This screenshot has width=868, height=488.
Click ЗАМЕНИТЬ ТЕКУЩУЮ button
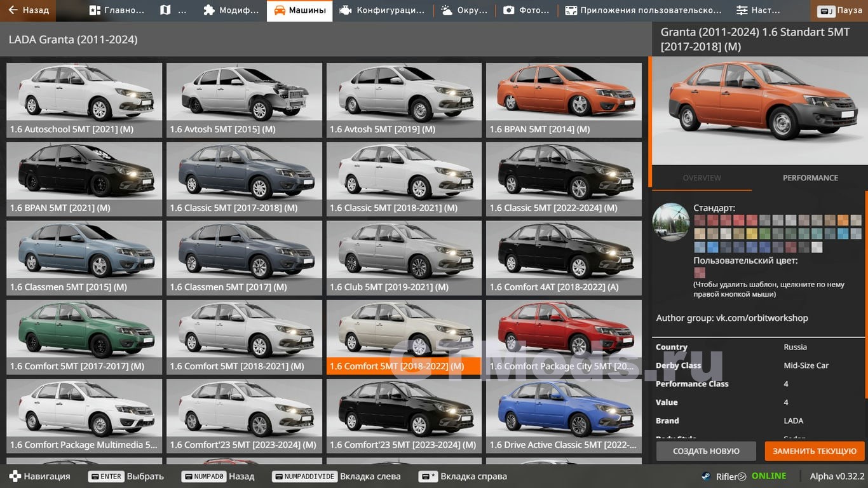[x=815, y=451]
